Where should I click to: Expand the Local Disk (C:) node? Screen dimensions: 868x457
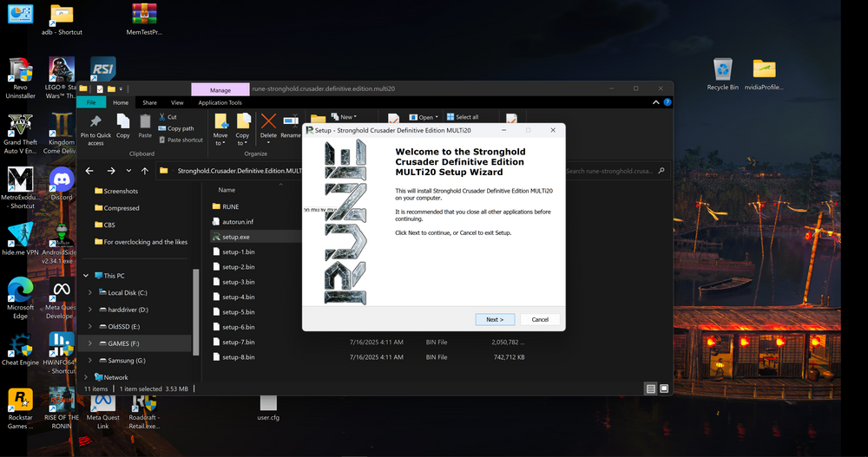(90, 293)
